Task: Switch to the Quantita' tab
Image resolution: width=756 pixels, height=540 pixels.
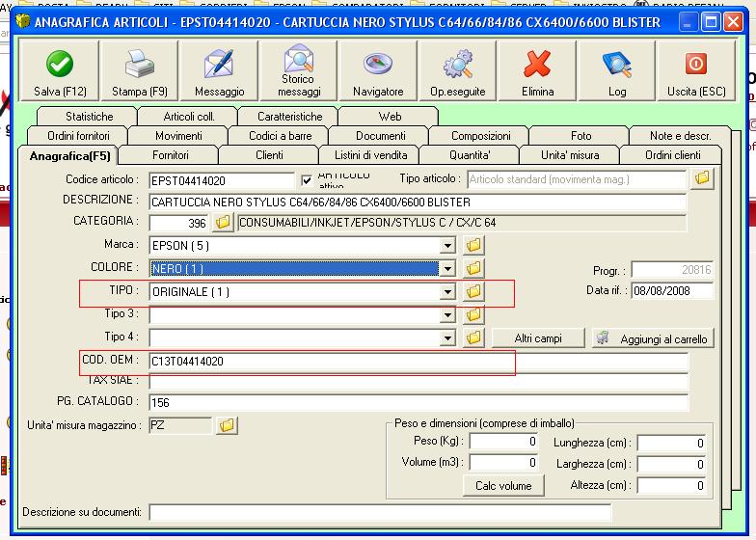Action: click(470, 155)
